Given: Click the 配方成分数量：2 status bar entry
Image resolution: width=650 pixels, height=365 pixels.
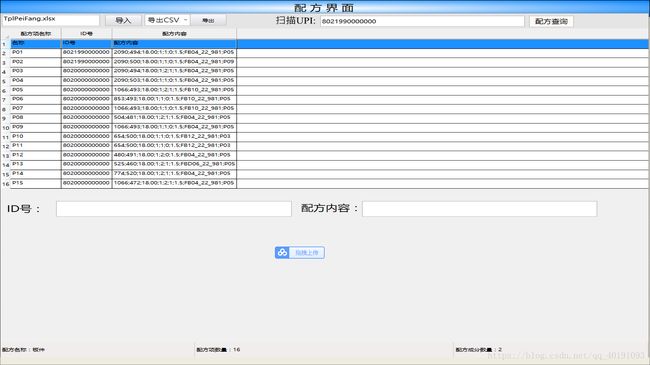Looking at the screenshot, I should coord(479,350).
